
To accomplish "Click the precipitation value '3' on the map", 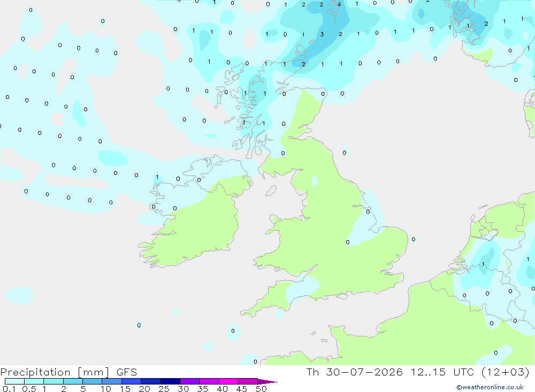I will click(322, 34).
